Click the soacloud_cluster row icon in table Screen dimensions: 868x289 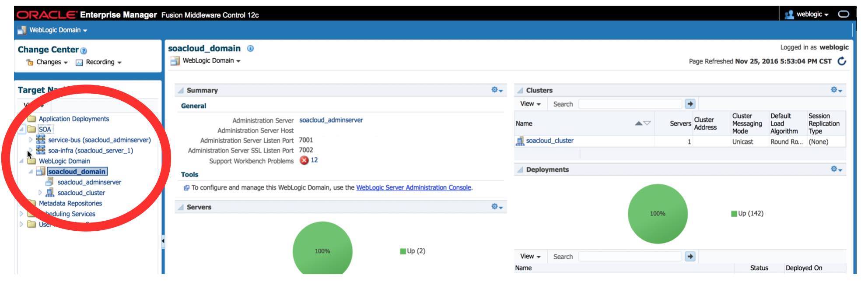[520, 141]
